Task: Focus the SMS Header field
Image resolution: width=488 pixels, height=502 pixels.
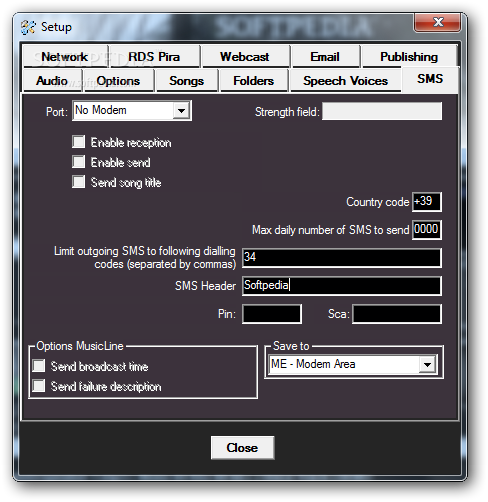Action: (x=342, y=286)
